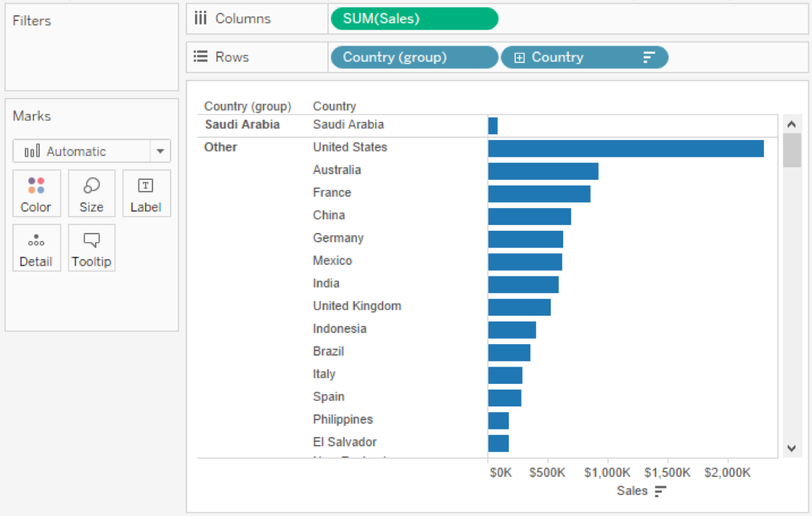Click the Columns shelf icon
The image size is (812, 516).
point(200,18)
